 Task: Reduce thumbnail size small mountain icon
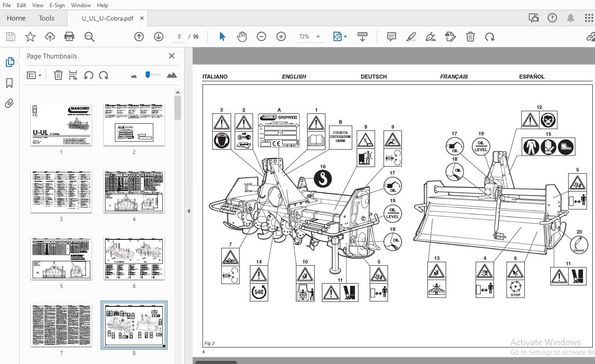[x=134, y=76]
